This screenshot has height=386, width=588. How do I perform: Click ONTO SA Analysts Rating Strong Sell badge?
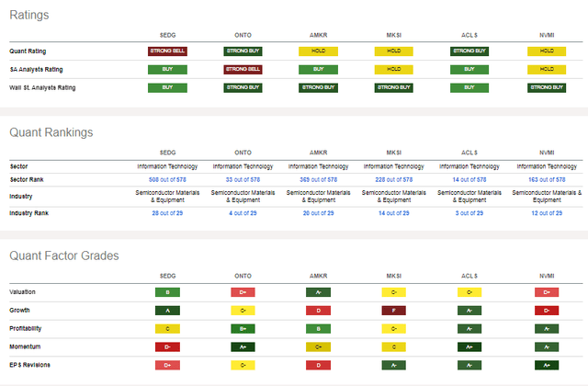[x=243, y=70]
